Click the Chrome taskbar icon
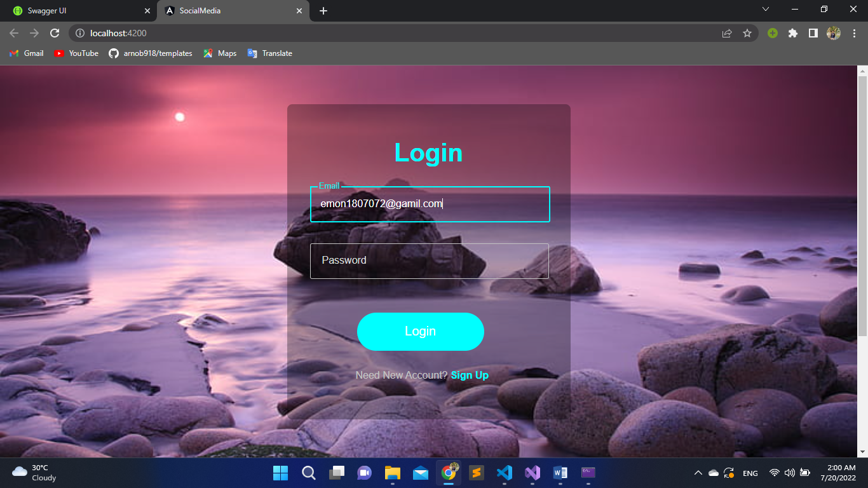 pyautogui.click(x=449, y=473)
